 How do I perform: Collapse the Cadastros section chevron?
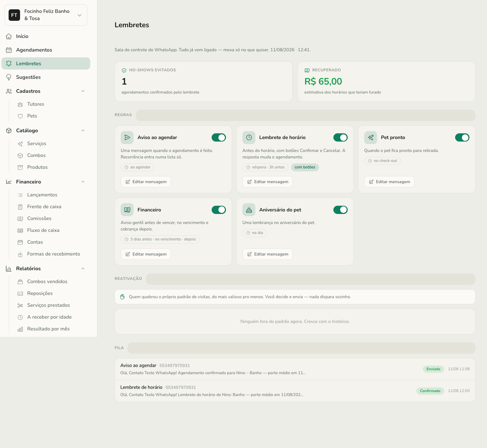click(83, 91)
